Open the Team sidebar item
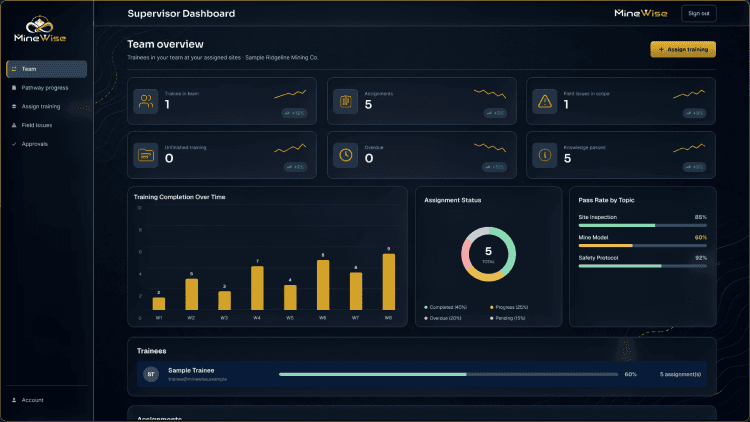Image resolution: width=750 pixels, height=422 pixels. tap(46, 69)
